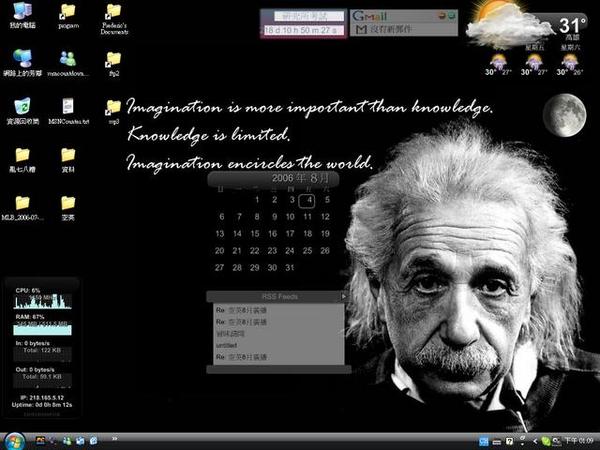
Task: Click the Uptime: 0d 0h 8m 12s text
Action: (x=42, y=405)
